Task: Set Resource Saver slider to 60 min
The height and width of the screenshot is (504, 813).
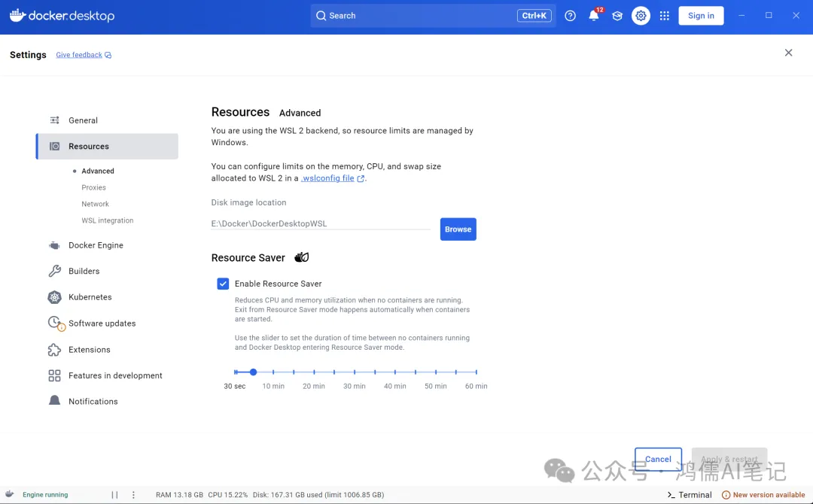Action: (x=476, y=372)
